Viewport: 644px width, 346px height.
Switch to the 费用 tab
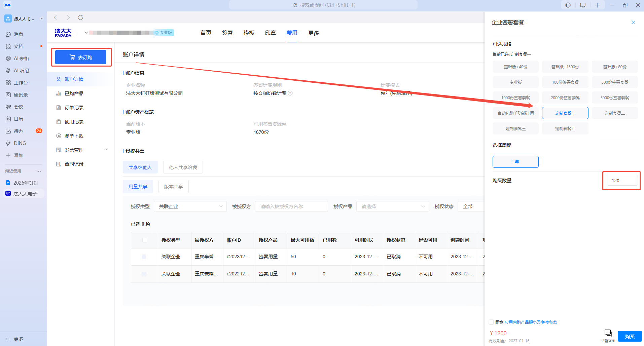292,33
